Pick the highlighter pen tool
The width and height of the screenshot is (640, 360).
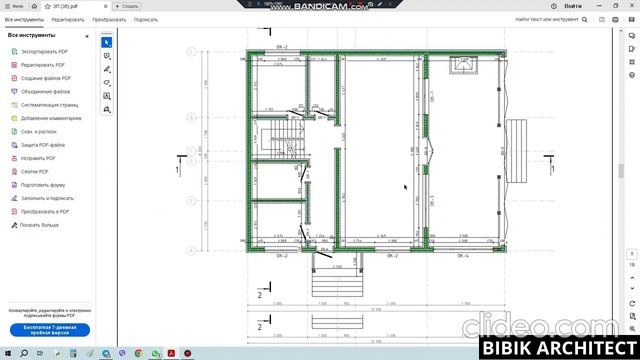(107, 69)
